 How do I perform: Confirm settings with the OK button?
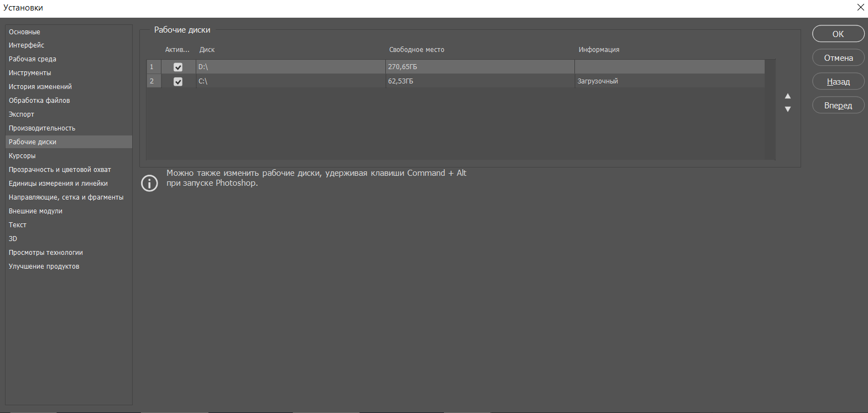click(838, 34)
